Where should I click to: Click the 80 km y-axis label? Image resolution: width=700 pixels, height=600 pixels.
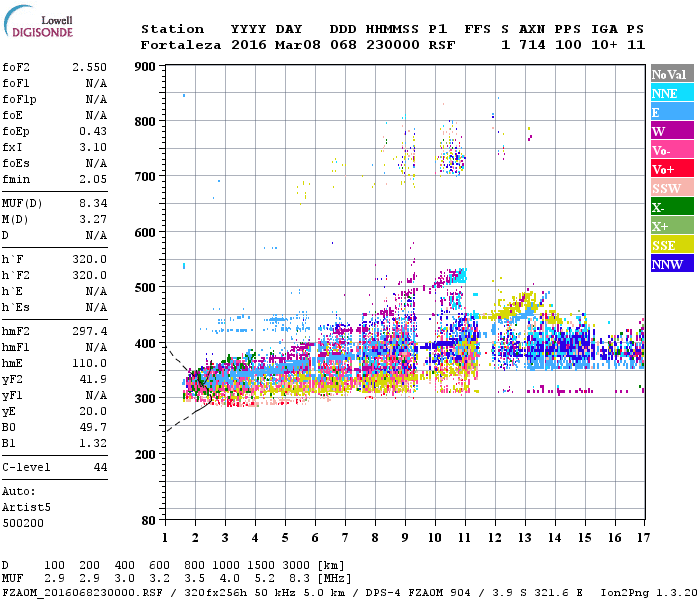click(149, 520)
